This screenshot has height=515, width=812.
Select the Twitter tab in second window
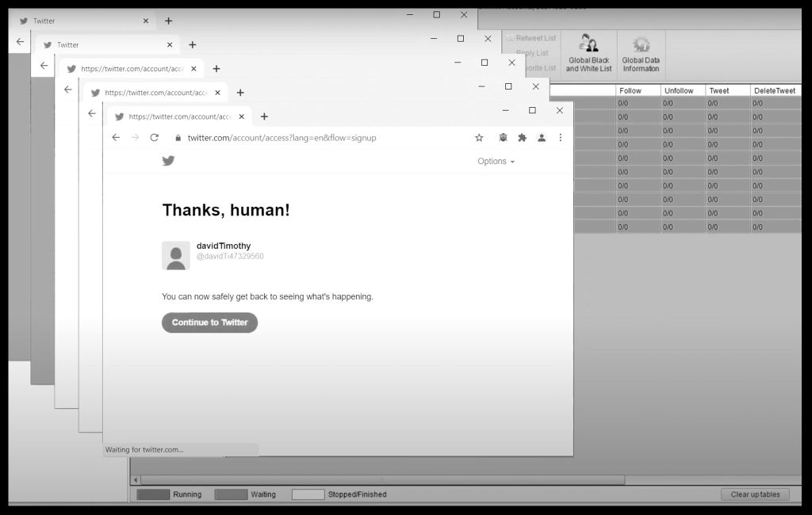(107, 44)
